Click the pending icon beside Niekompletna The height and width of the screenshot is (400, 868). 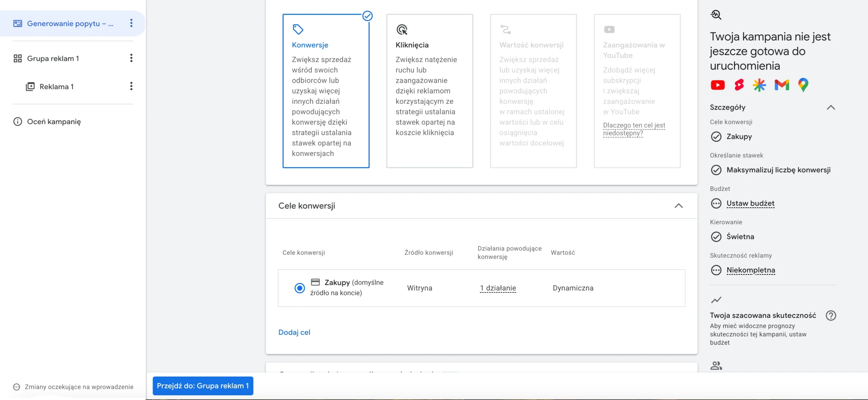[x=716, y=270]
